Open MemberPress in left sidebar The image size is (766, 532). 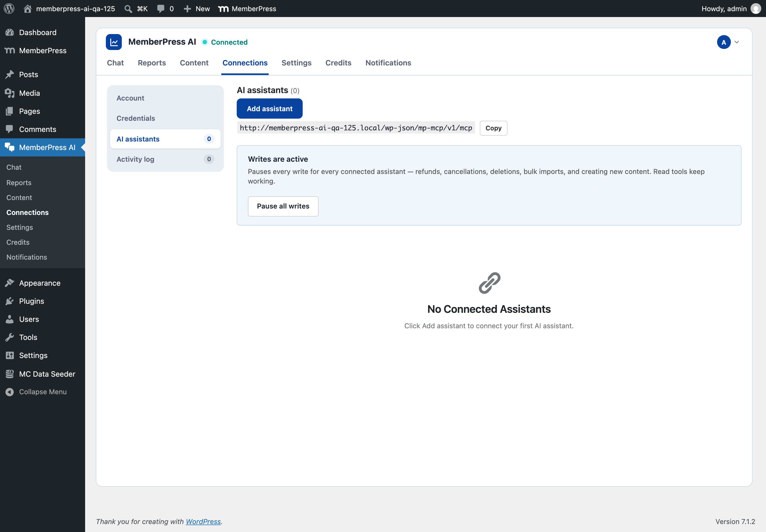(x=42, y=50)
